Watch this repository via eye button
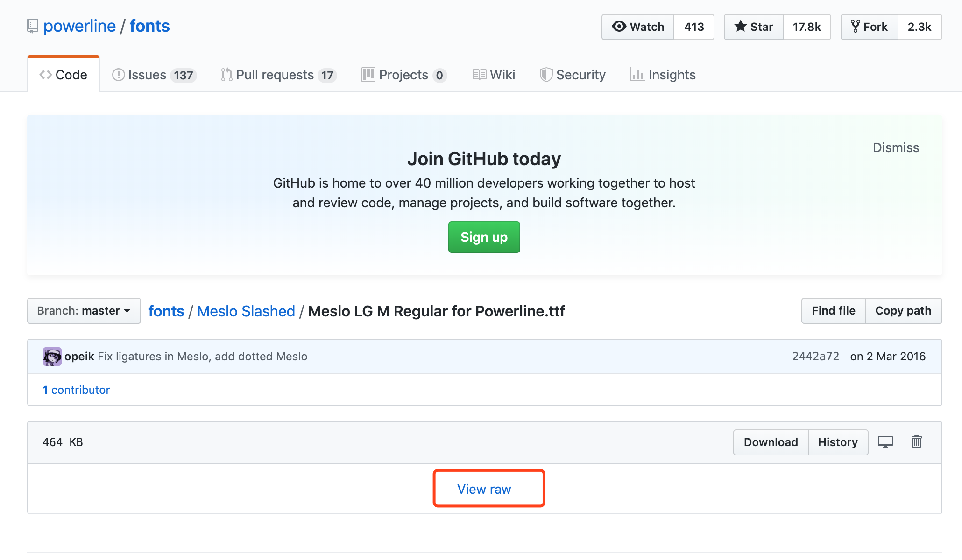Image resolution: width=962 pixels, height=560 pixels. click(x=638, y=27)
